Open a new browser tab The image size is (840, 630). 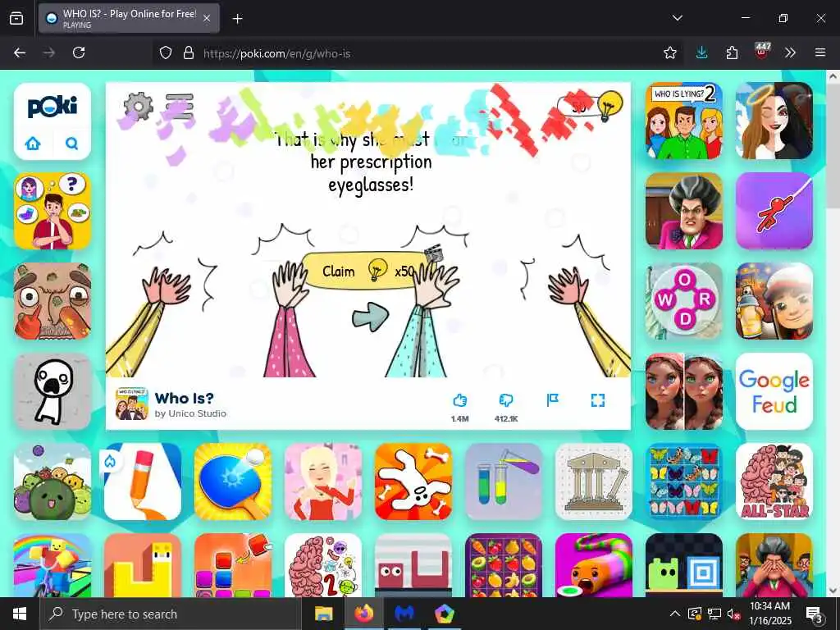coord(237,19)
